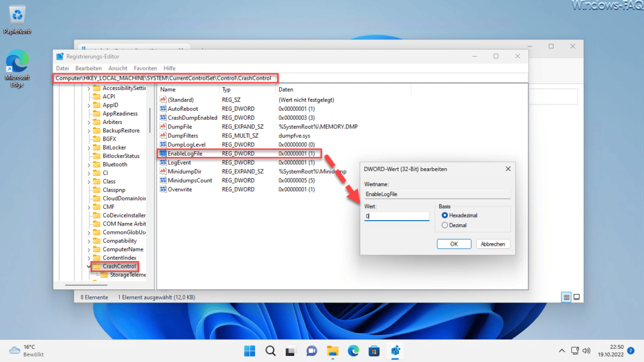Image resolution: width=644 pixels, height=362 pixels.
Task: Switch to the expanded view icon in status bar
Action: pos(576,296)
